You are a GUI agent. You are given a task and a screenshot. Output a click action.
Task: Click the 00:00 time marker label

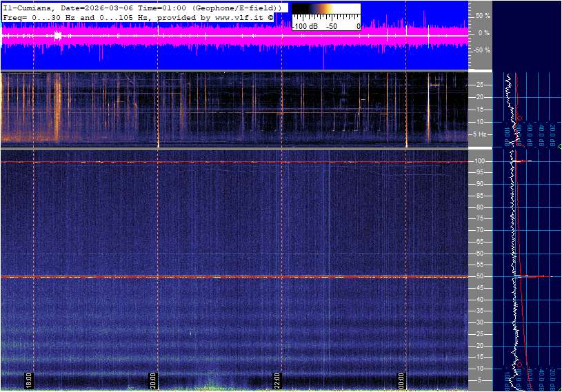(401, 380)
